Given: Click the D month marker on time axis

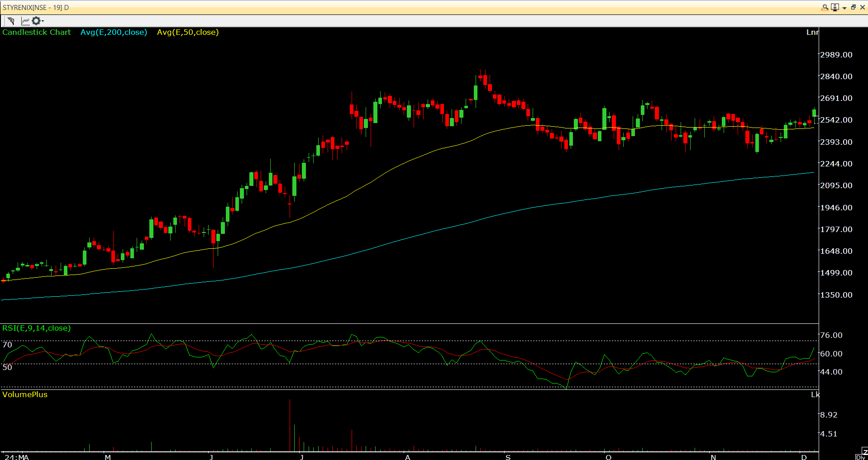Looking at the screenshot, I should (804, 457).
